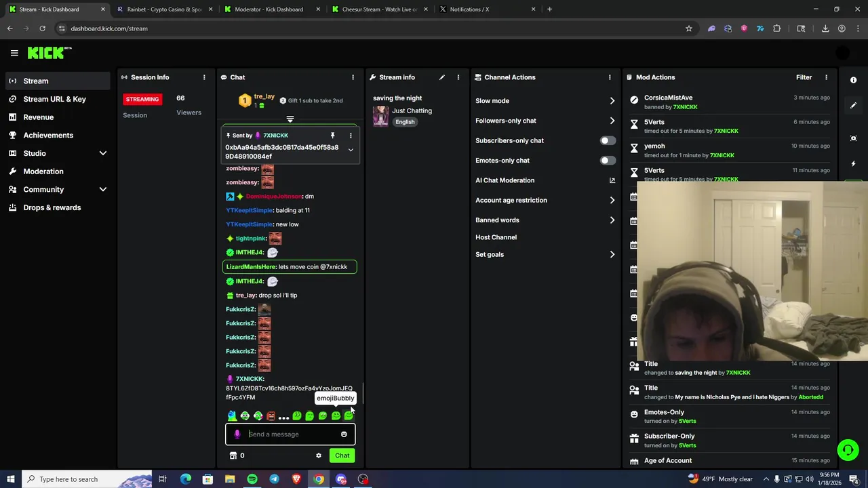Click the English language tag
Screen dimensions: 868x488
click(x=405, y=122)
